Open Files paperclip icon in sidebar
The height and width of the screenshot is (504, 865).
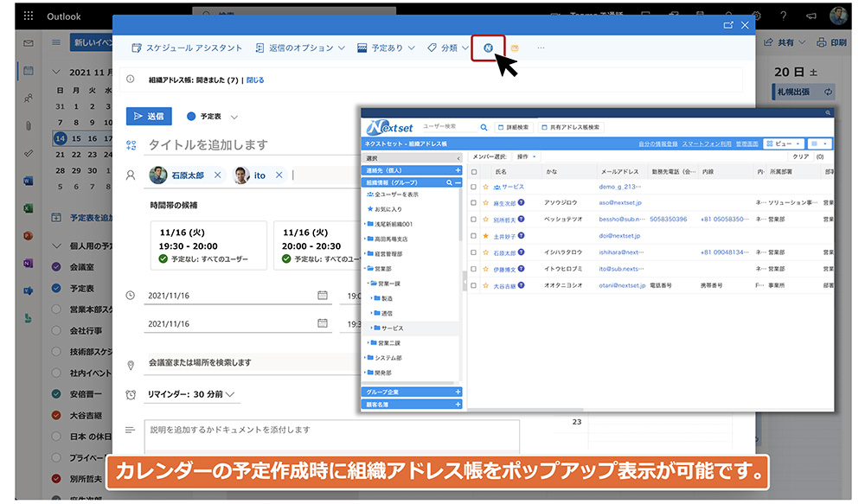[x=29, y=125]
